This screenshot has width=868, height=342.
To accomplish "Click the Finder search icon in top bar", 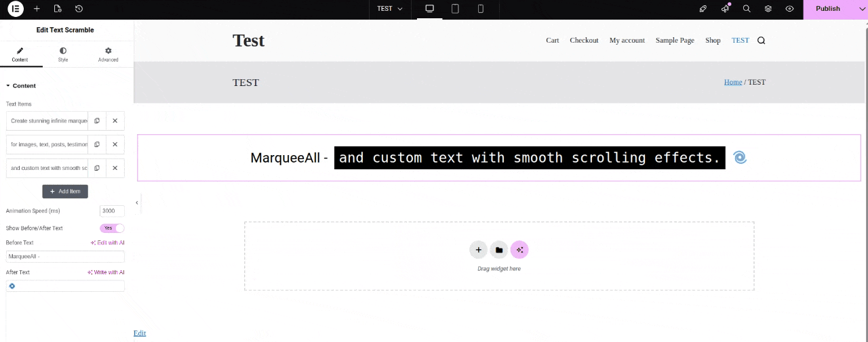I will [x=746, y=9].
